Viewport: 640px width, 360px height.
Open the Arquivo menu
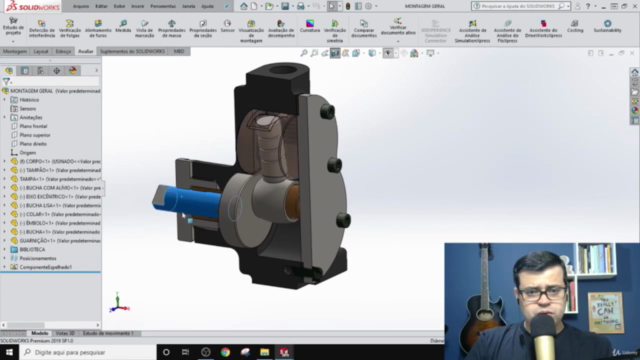tap(81, 6)
